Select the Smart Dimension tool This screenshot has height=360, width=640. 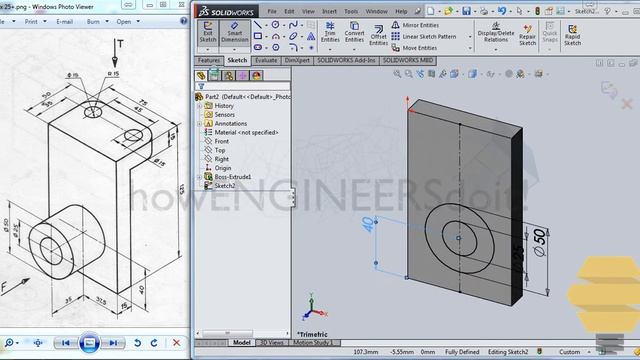coord(234,32)
